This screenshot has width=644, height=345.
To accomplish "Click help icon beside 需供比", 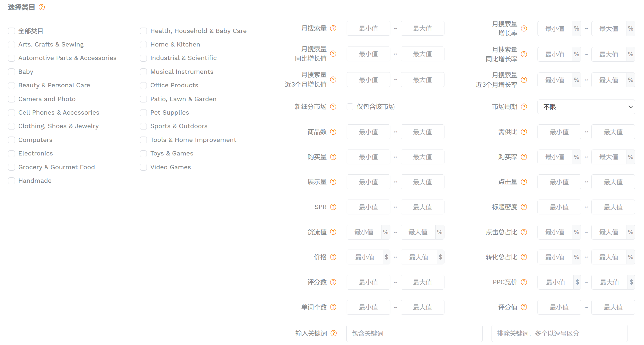I will pos(524,132).
